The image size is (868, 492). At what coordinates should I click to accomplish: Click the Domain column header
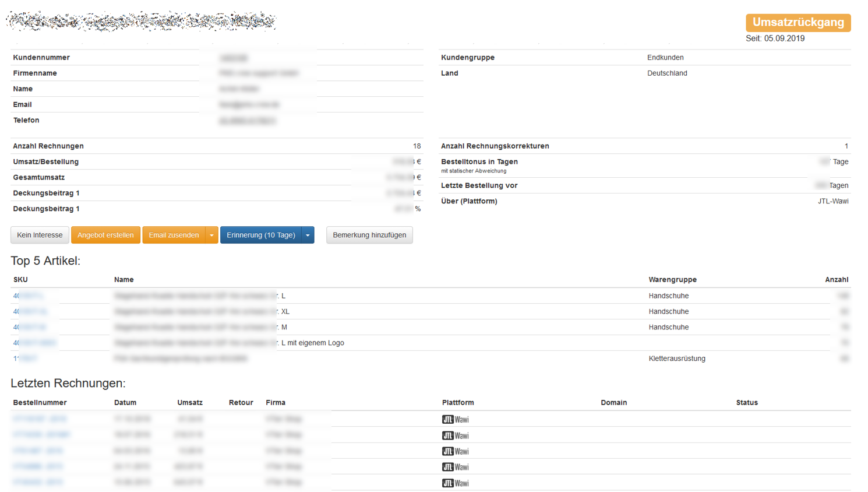(x=614, y=403)
